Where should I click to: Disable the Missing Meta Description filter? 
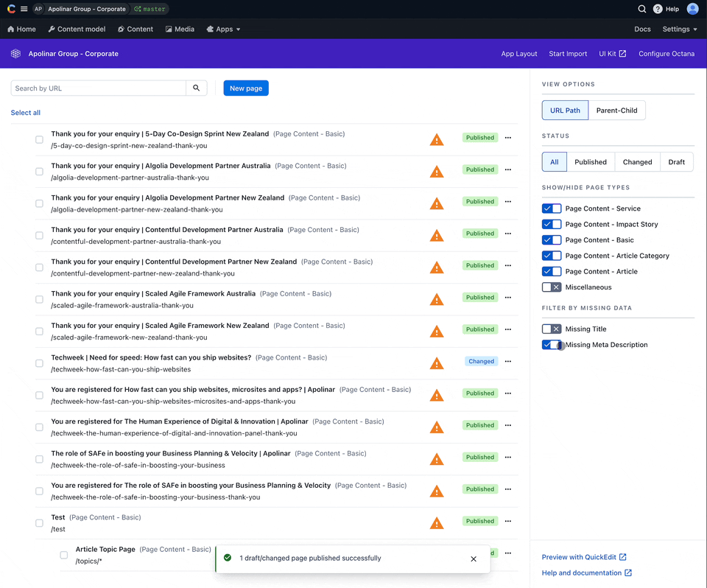click(552, 345)
